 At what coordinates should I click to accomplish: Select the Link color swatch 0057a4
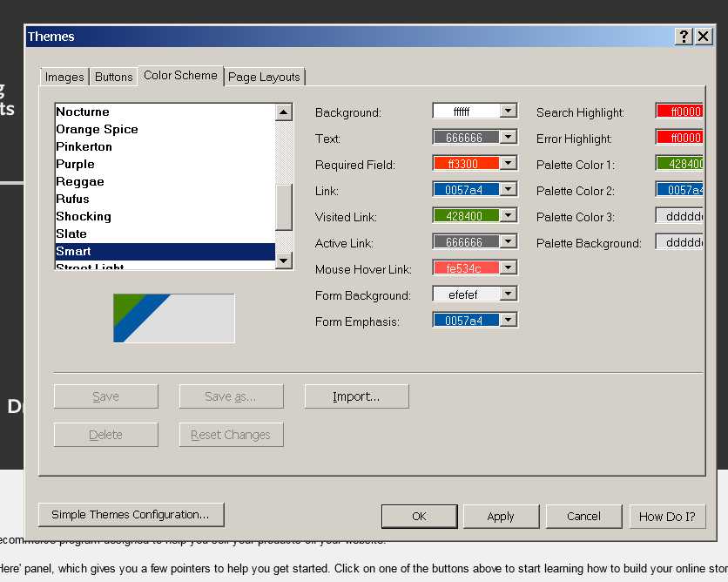click(x=465, y=190)
